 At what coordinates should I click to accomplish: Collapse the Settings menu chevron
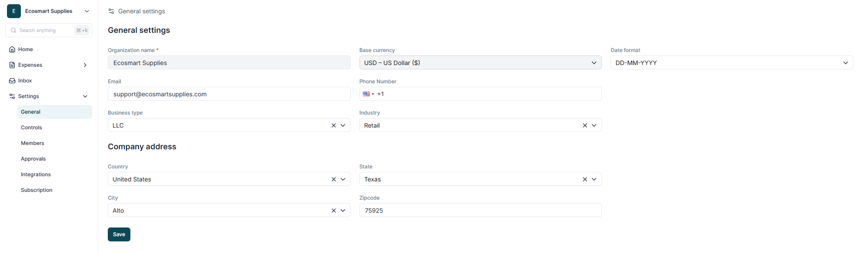click(x=85, y=96)
